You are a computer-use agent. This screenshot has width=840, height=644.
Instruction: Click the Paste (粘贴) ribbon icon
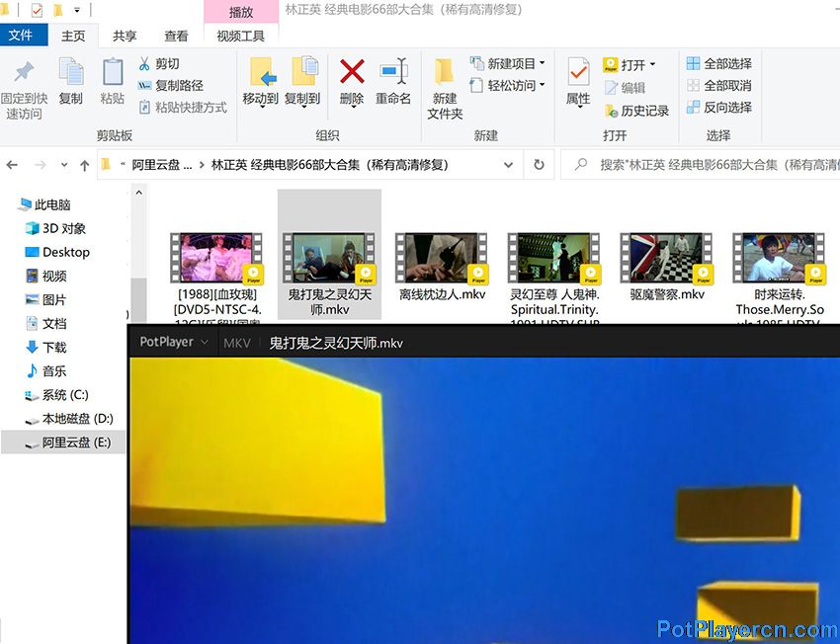(x=113, y=72)
